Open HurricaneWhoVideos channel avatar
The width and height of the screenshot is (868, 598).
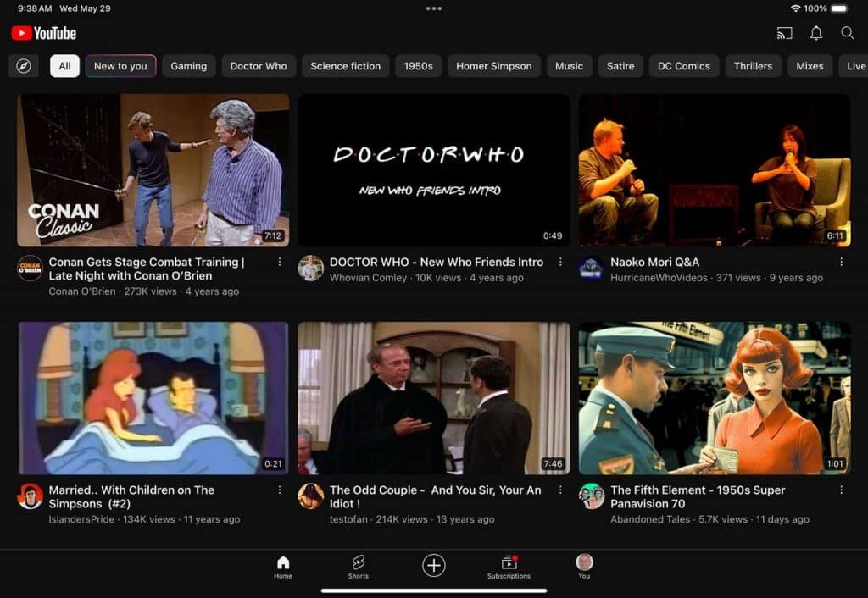click(591, 269)
